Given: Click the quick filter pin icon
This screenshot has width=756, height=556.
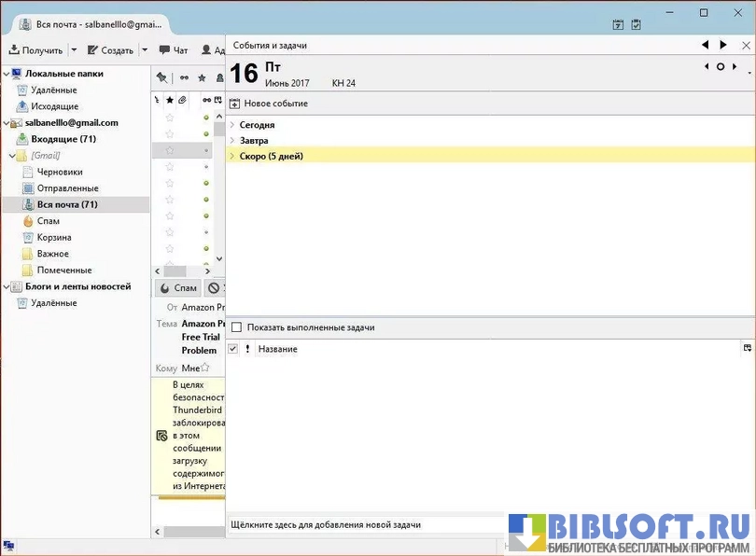Looking at the screenshot, I should click(x=162, y=77).
